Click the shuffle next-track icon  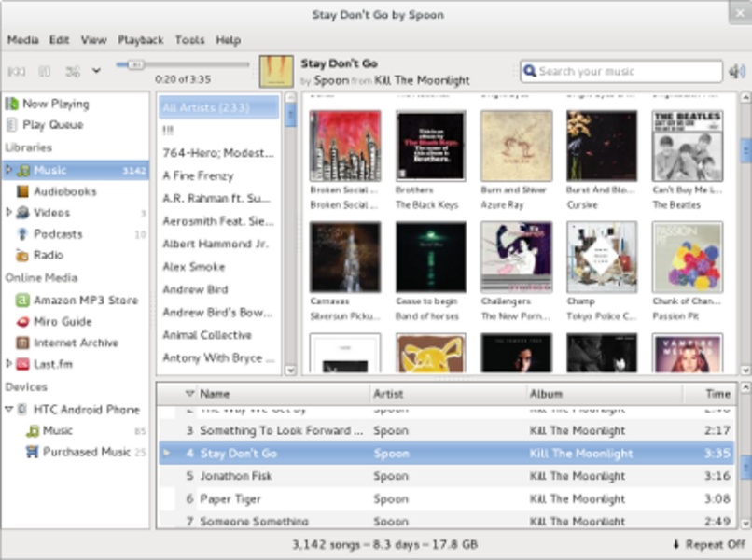pyautogui.click(x=73, y=71)
